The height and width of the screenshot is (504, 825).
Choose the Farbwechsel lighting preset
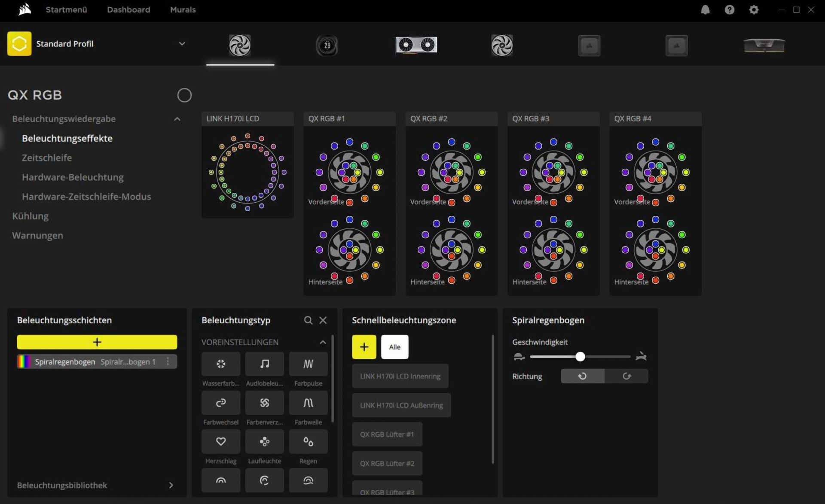pyautogui.click(x=221, y=402)
